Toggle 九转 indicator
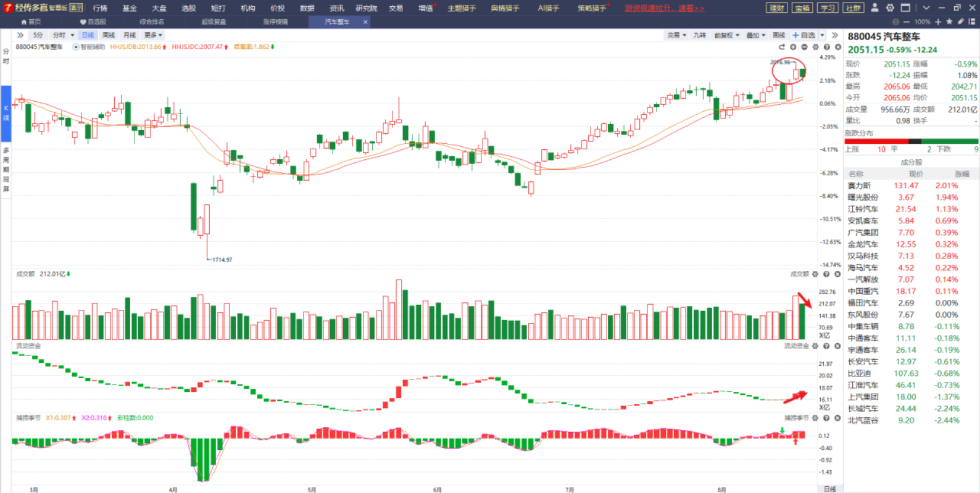The width and height of the screenshot is (980, 493). 700,35
